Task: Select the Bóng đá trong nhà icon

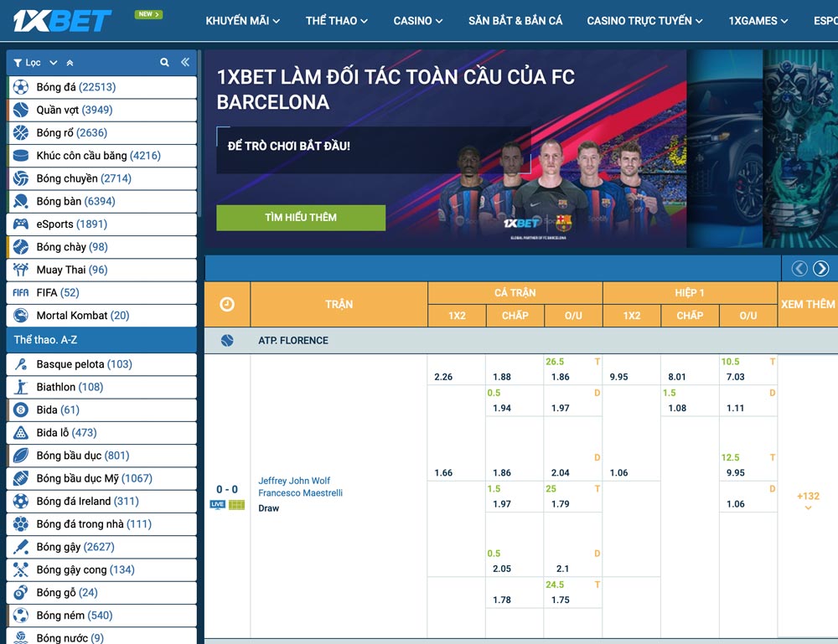Action: click(x=21, y=524)
